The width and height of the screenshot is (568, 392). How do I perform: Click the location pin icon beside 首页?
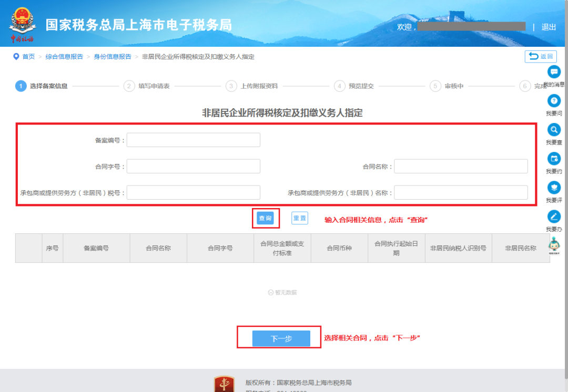pyautogui.click(x=16, y=56)
